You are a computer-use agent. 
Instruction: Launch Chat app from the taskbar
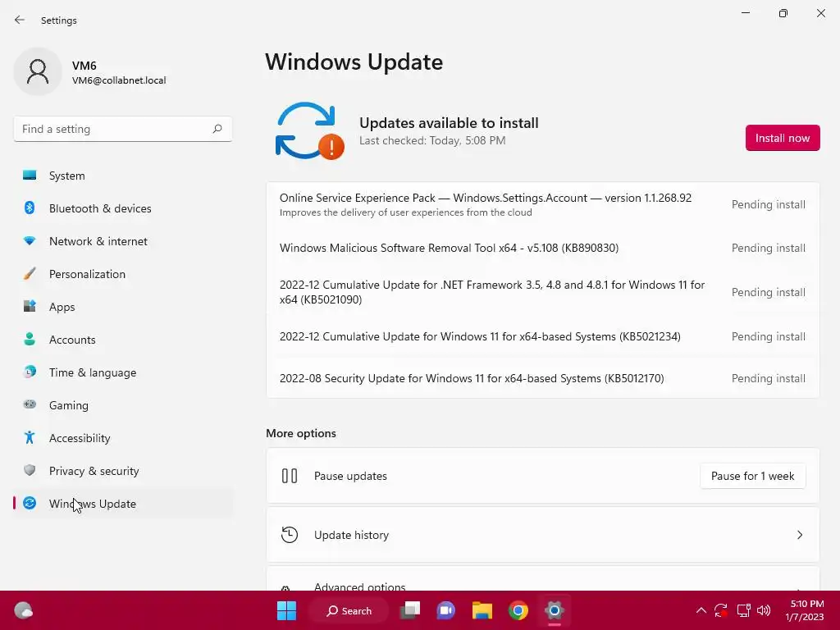[x=445, y=610]
